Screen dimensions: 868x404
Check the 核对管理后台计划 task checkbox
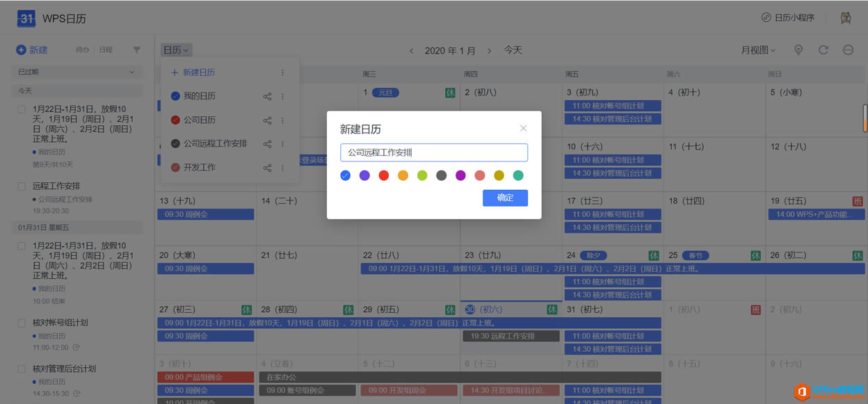(x=22, y=369)
